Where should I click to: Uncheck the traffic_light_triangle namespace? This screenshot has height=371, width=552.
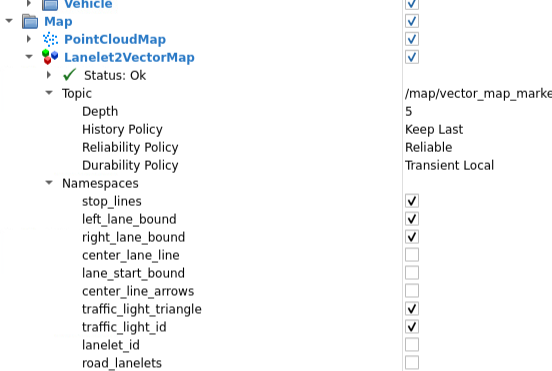[x=412, y=309]
